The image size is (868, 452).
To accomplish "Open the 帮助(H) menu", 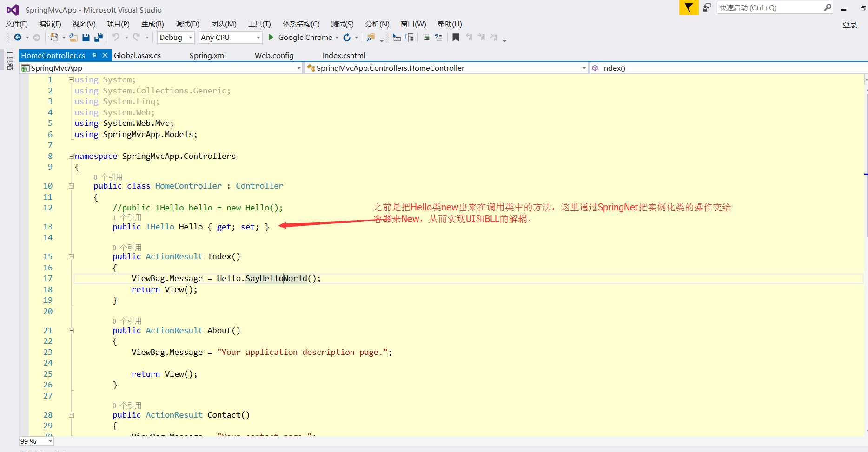I will (x=450, y=24).
